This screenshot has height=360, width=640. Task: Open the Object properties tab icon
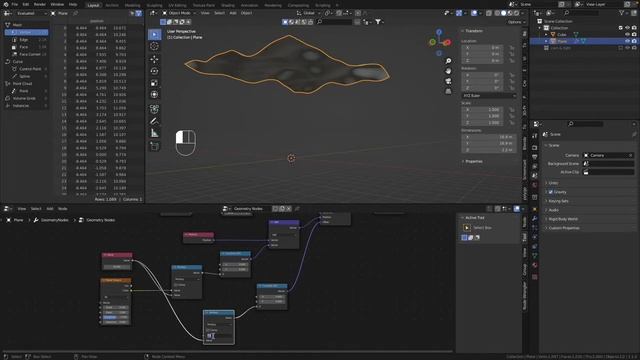535,209
